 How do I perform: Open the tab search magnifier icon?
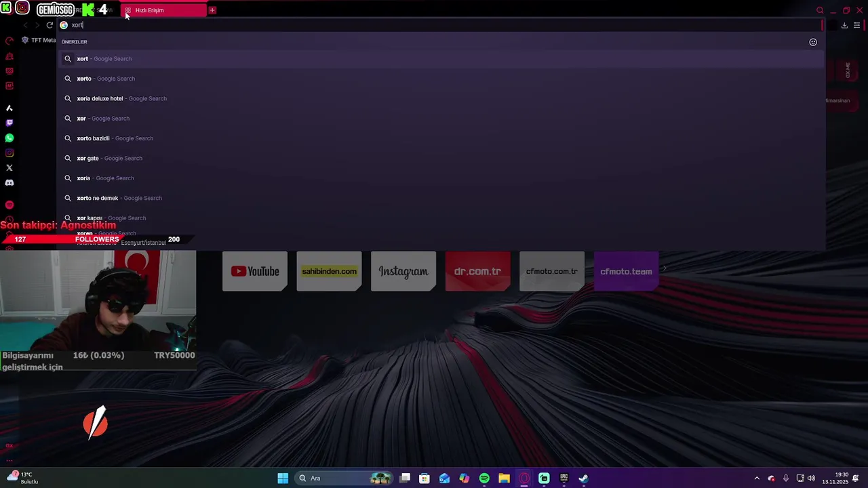(820, 10)
